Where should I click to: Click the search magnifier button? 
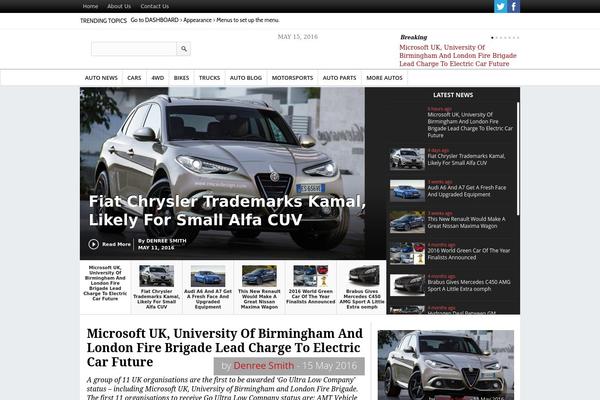click(184, 49)
